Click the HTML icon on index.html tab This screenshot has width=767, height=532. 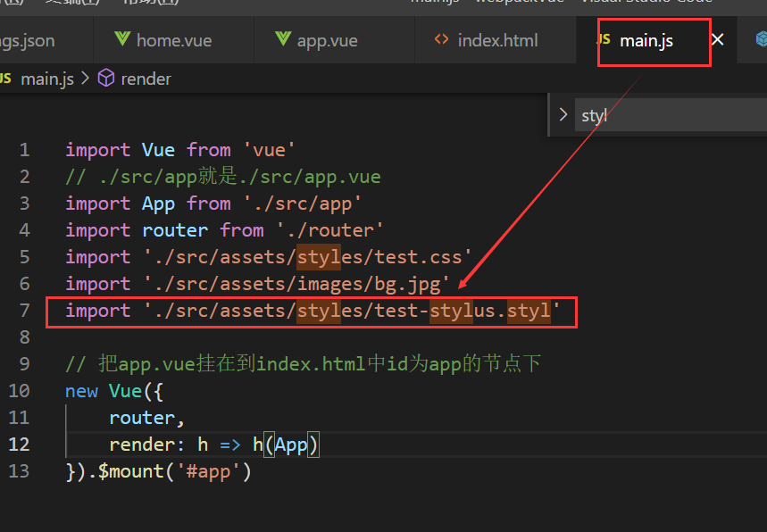pyautogui.click(x=441, y=39)
